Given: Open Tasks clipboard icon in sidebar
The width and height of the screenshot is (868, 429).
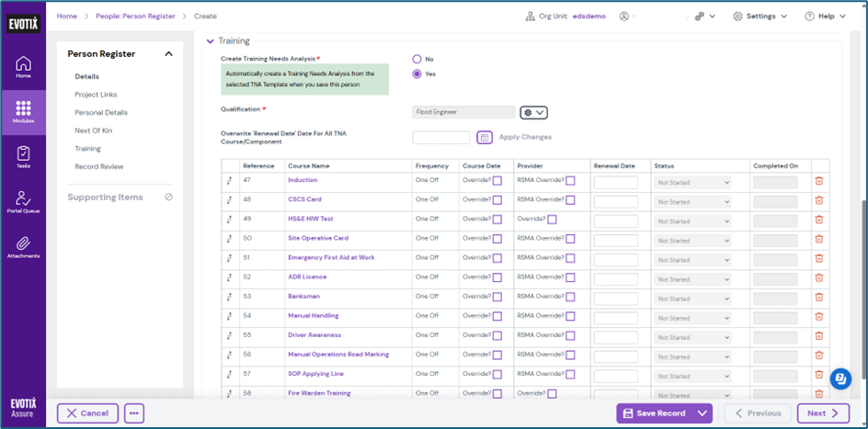Looking at the screenshot, I should point(23,155).
